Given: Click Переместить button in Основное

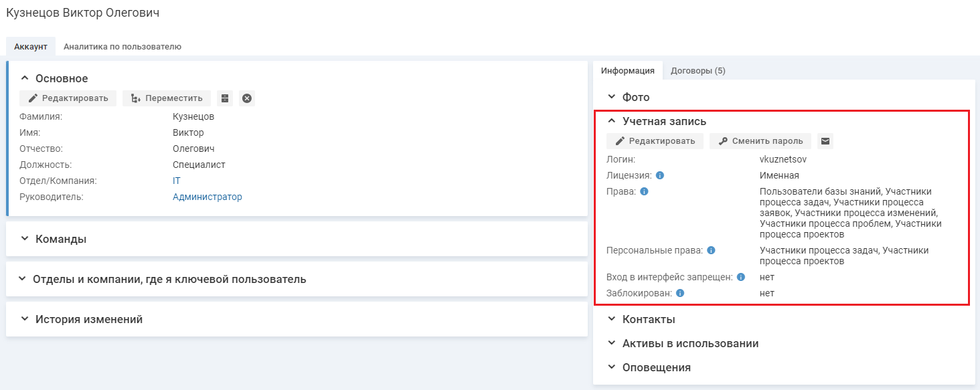Looking at the screenshot, I should click(x=167, y=98).
